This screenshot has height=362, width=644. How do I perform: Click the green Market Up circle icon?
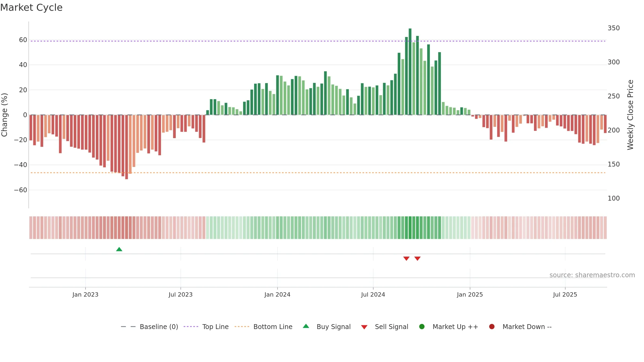[422, 327]
